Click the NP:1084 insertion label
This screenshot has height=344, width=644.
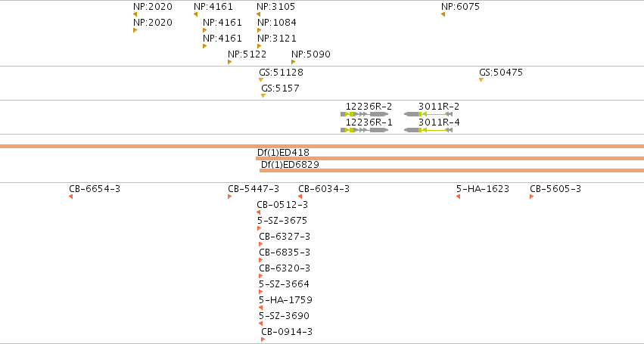click(277, 23)
